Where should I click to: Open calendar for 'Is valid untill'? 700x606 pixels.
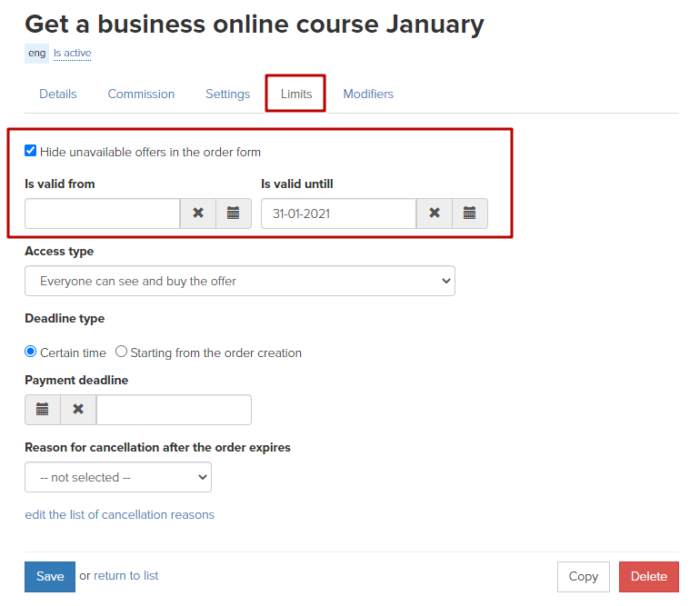[x=470, y=214]
